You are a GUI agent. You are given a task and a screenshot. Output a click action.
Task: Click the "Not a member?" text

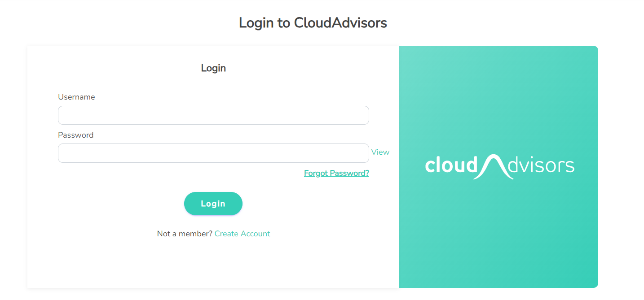[185, 234]
